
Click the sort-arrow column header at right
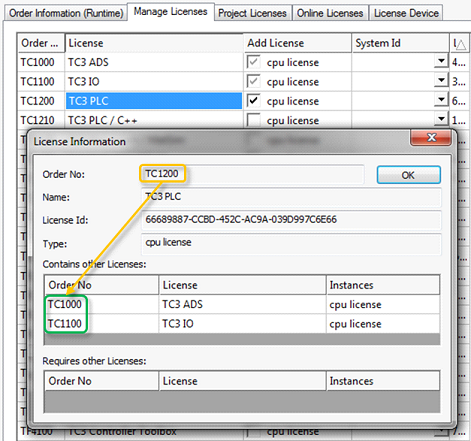click(460, 43)
